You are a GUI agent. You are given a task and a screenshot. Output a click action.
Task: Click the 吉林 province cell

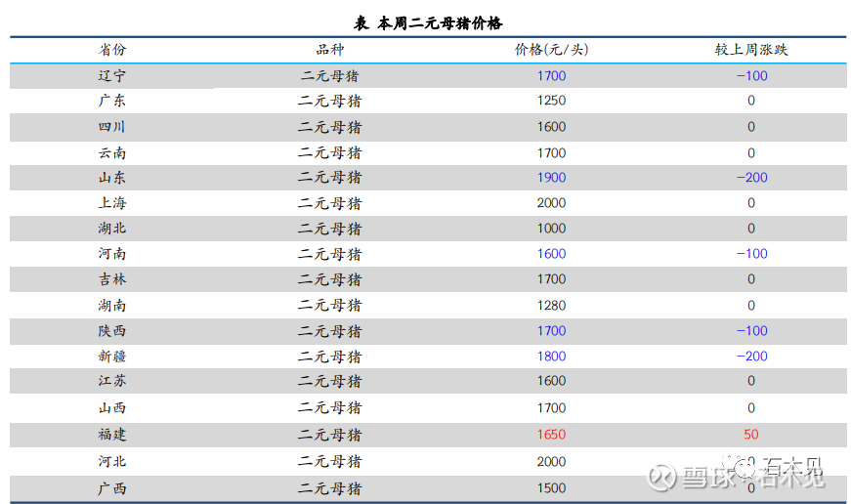pyautogui.click(x=112, y=279)
